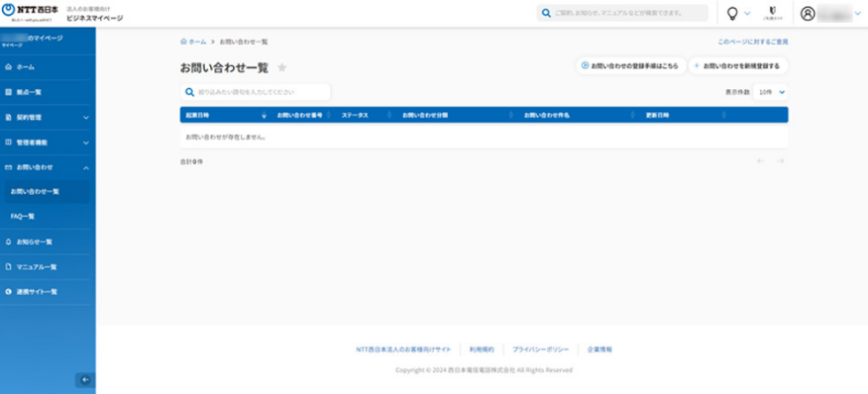Viewport: 868px width, 394px height.
Task: Open 企業情報 footer link
Action: [x=599, y=349]
